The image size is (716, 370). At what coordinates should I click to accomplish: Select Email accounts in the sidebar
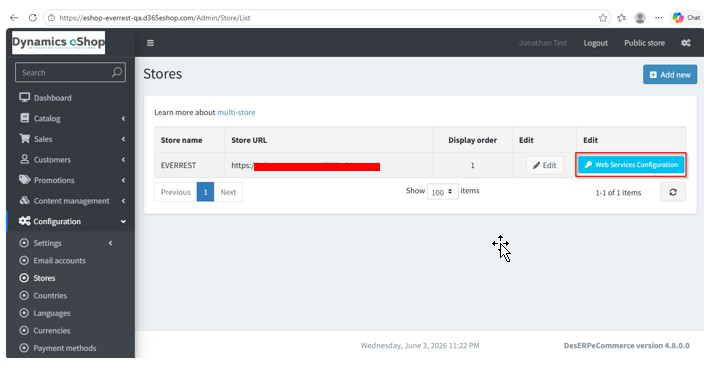59,260
